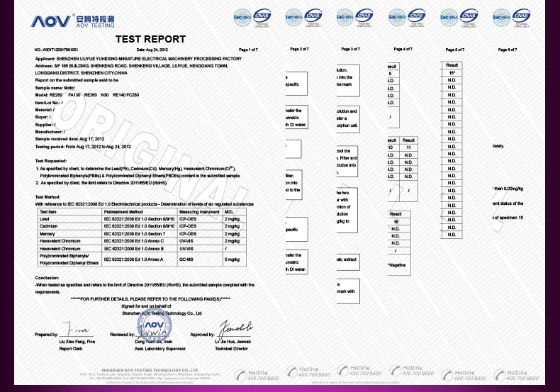Click the 'Sample name: Motor' line
The width and height of the screenshot is (560, 392).
(x=55, y=88)
